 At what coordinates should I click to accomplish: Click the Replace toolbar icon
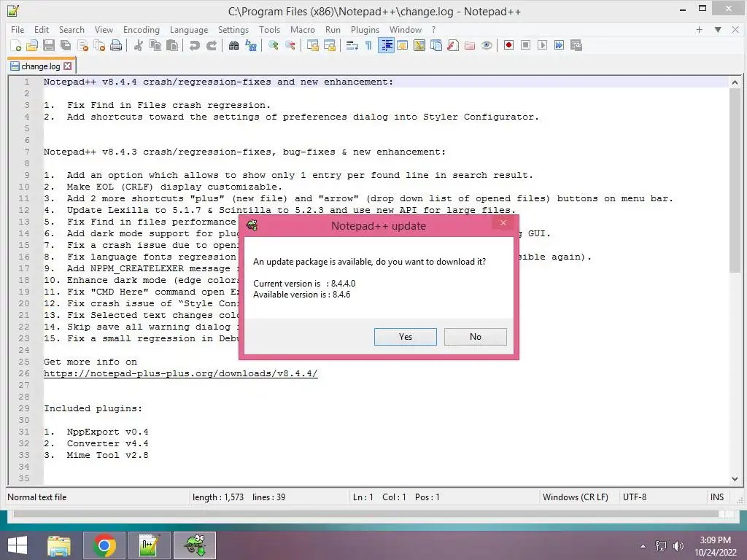(251, 45)
